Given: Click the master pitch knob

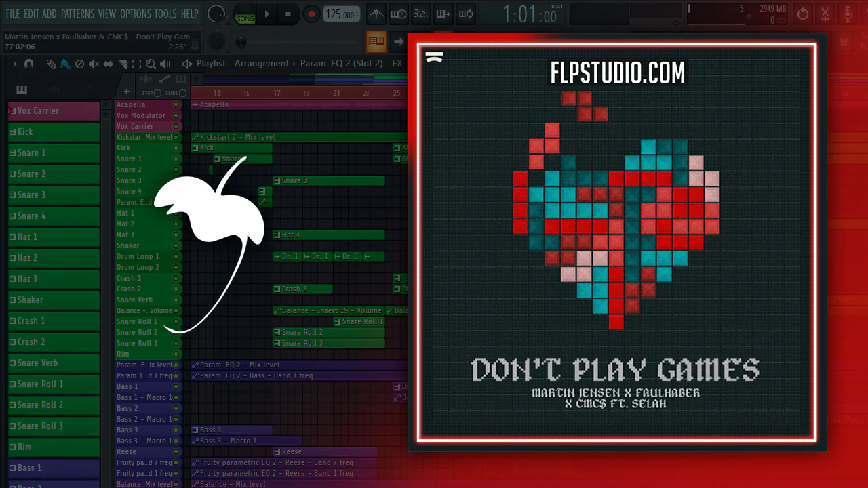Looking at the screenshot, I should click(216, 41).
